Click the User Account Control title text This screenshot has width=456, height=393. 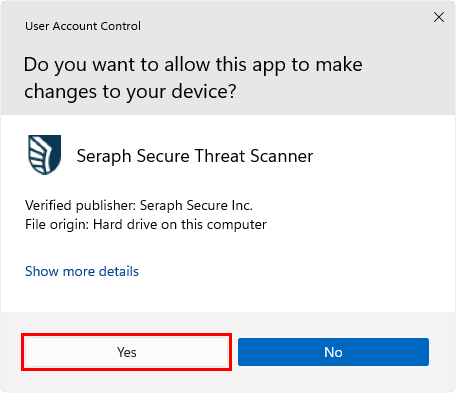[x=83, y=26]
